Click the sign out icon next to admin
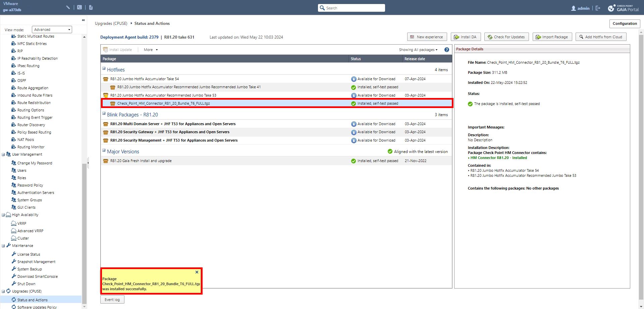Image resolution: width=644 pixels, height=309 pixels. pyautogui.click(x=598, y=8)
